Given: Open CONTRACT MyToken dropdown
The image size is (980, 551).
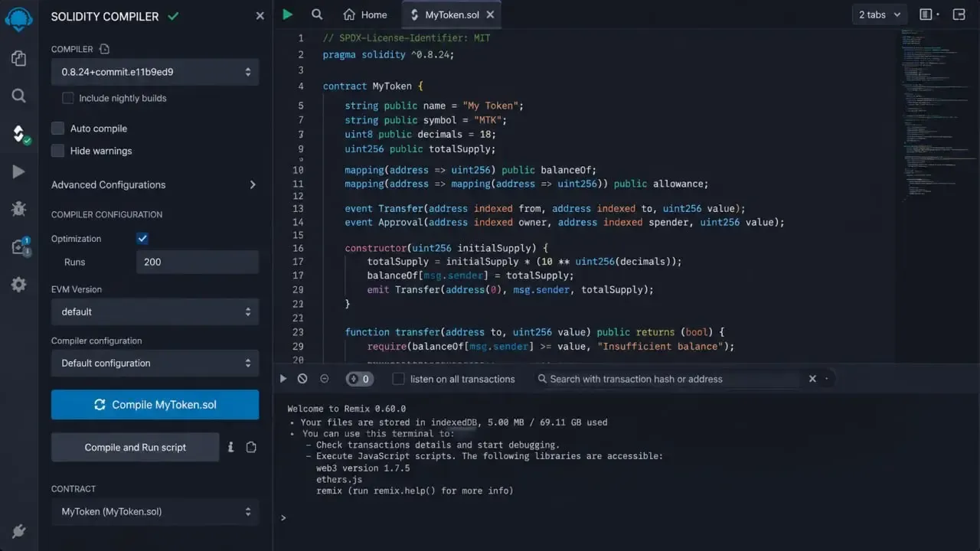Looking at the screenshot, I should pyautogui.click(x=155, y=511).
